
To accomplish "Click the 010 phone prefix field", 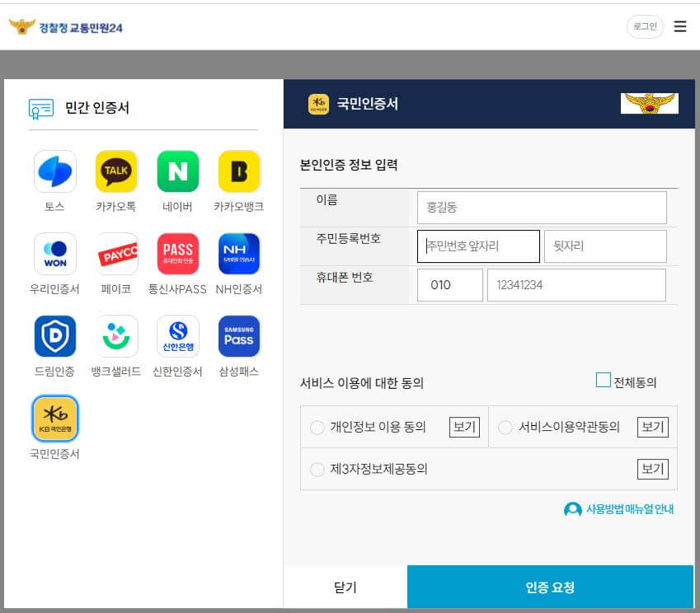I will (450, 285).
